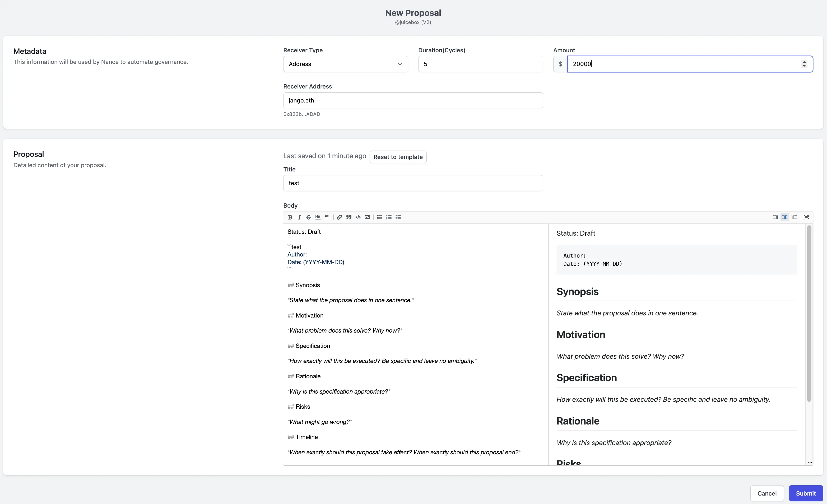827x504 pixels.
Task: Increment the Amount with the stepper arrows
Action: tap(805, 62)
